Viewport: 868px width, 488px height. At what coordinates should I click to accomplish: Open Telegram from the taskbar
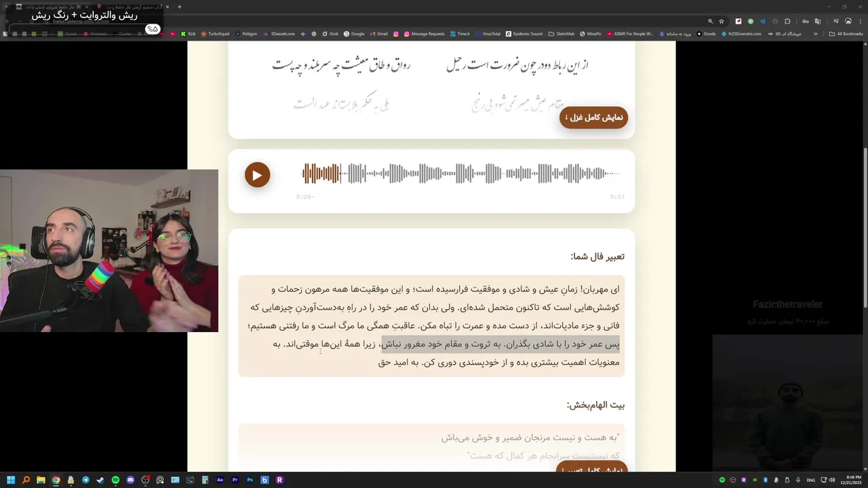coord(85,480)
